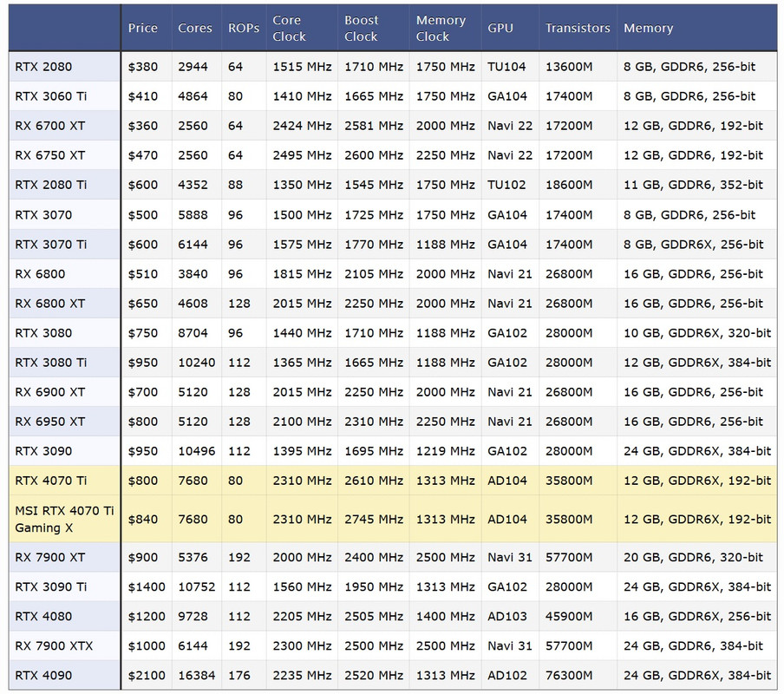Click the 16 GB, GDDR6X, 256-bit cell

(x=697, y=616)
